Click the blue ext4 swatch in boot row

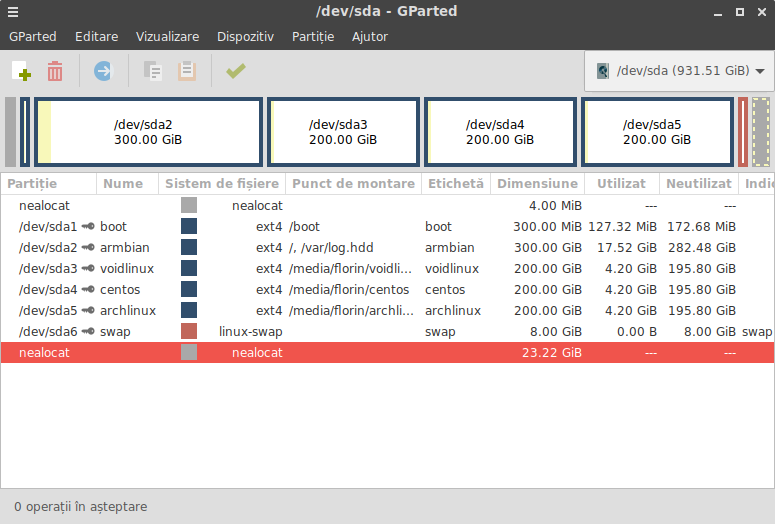point(189,226)
